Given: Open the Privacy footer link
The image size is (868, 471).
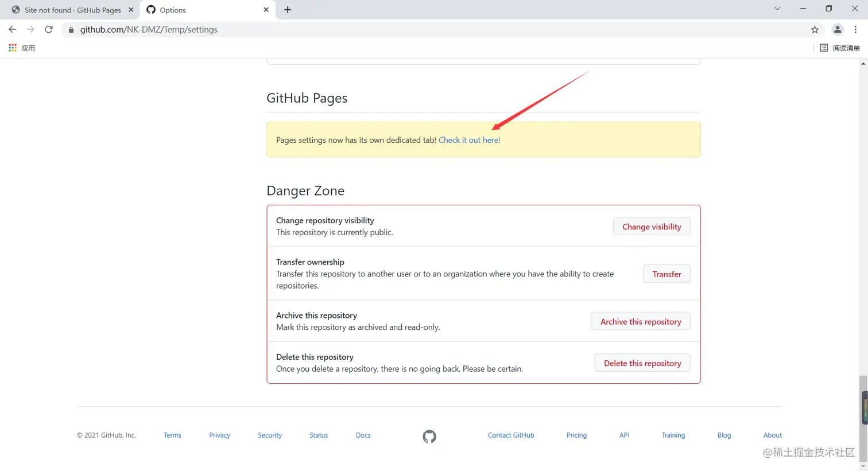Looking at the screenshot, I should click(219, 435).
